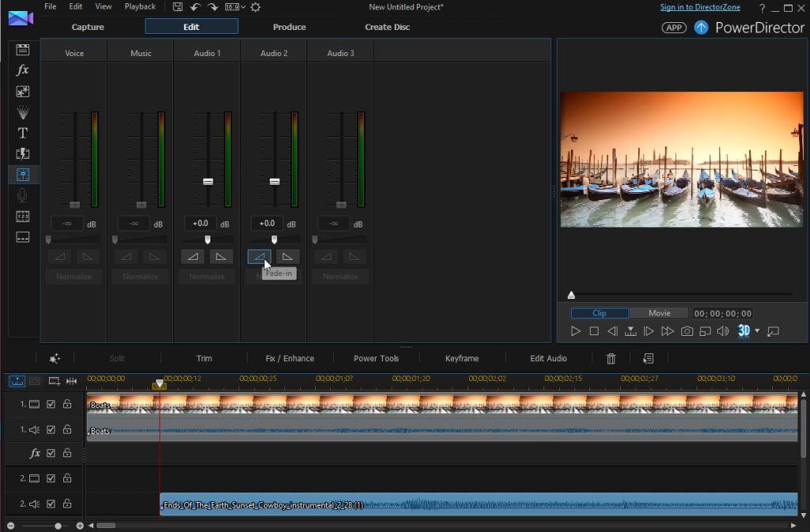810x532 pixels.
Task: Open the Particle Room in the sidebar
Action: click(23, 112)
